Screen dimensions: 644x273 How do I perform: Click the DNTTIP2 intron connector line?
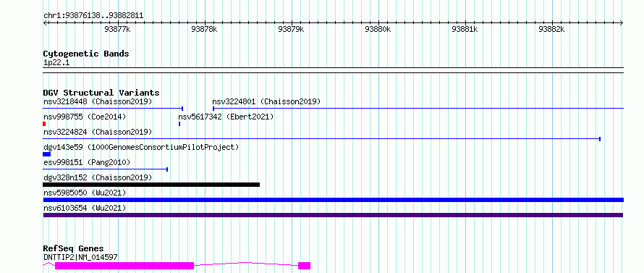(x=246, y=264)
